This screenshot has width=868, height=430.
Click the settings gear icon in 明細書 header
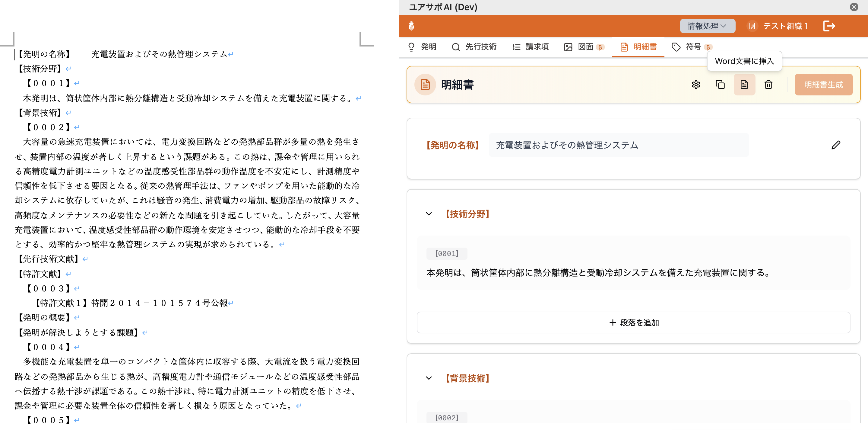(696, 85)
